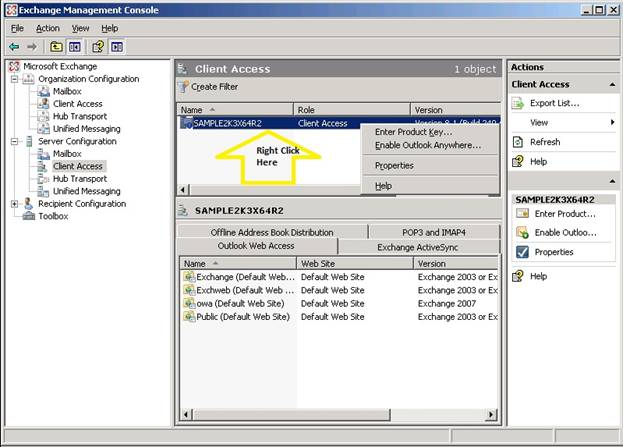Image resolution: width=623 pixels, height=447 pixels.
Task: Click the Enable Outlook Anywhere icon
Action: coord(522,233)
